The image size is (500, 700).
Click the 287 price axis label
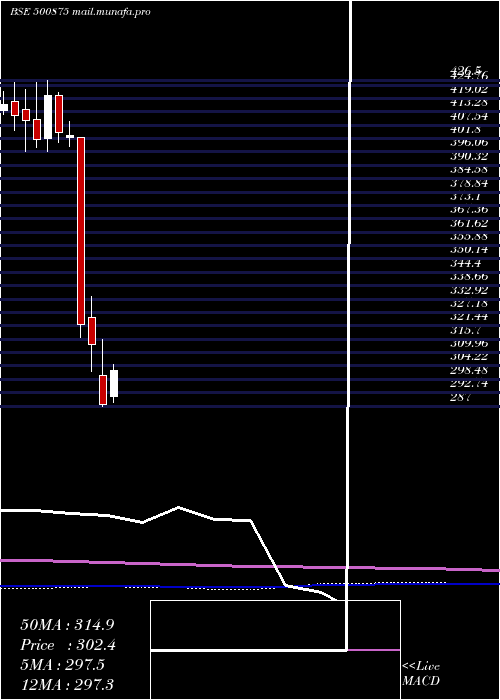[x=460, y=397]
